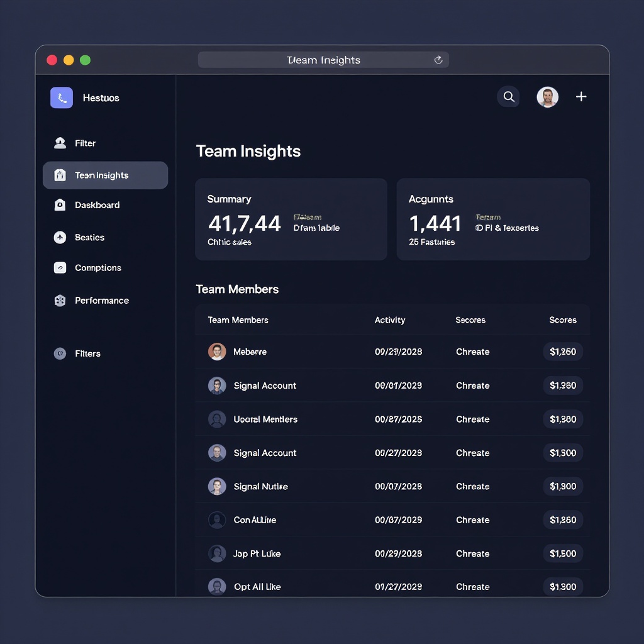Click Con AULine avatar
The width and height of the screenshot is (644, 644).
(x=217, y=520)
